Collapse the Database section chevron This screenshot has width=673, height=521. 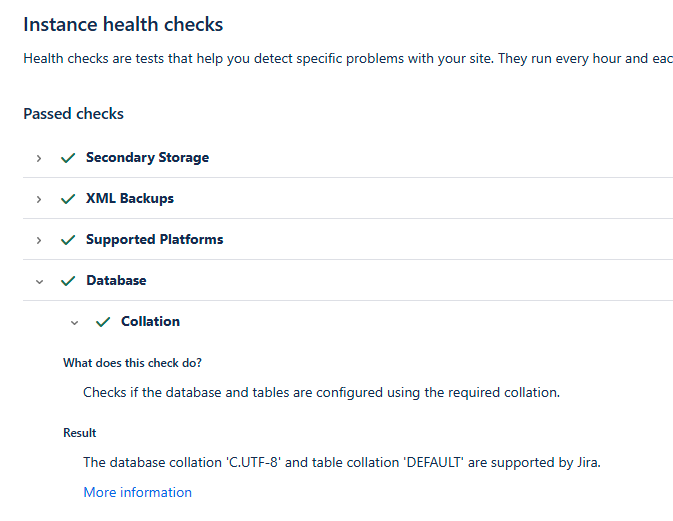(39, 282)
